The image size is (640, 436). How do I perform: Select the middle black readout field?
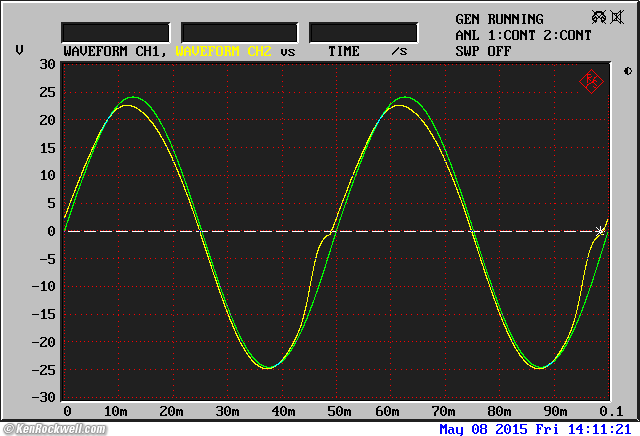pyautogui.click(x=240, y=33)
